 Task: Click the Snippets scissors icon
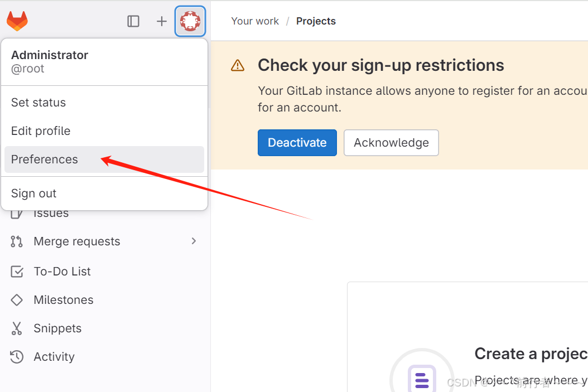tap(17, 328)
